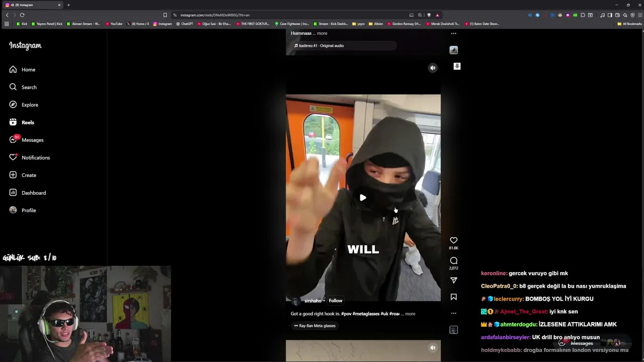Click the Brave Rewards triangle icon
644x362 pixels.
(437, 15)
